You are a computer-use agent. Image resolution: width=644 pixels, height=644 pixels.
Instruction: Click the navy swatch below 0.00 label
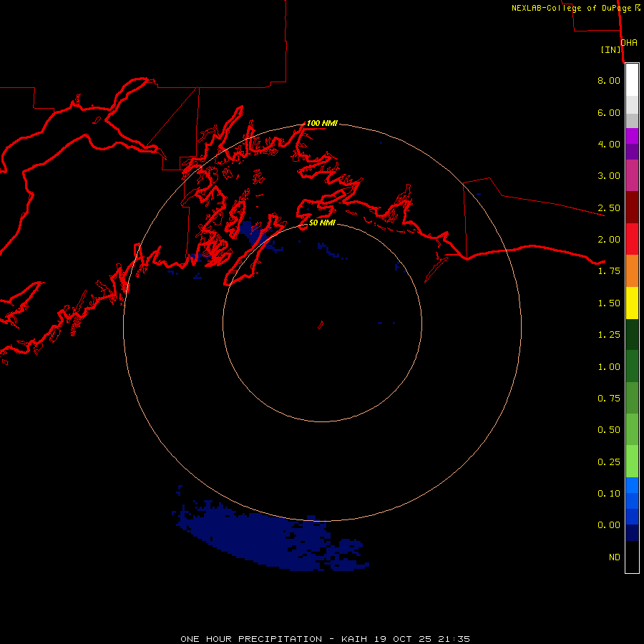point(632,533)
